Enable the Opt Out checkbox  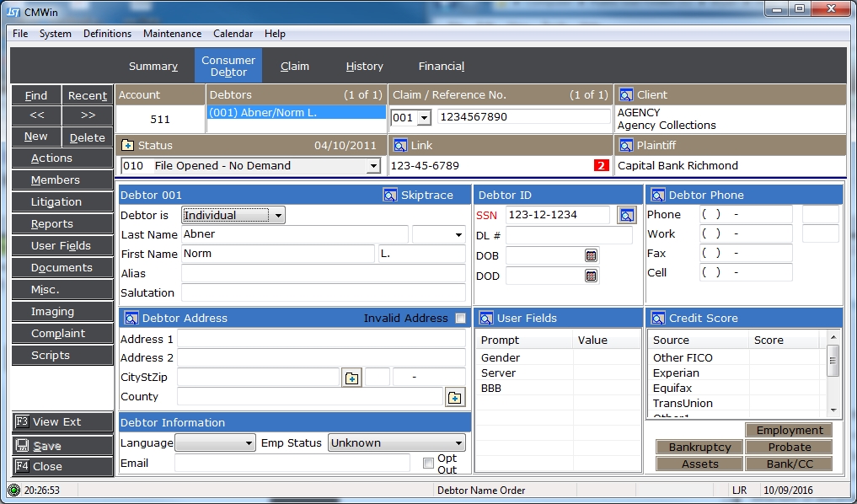pos(428,464)
